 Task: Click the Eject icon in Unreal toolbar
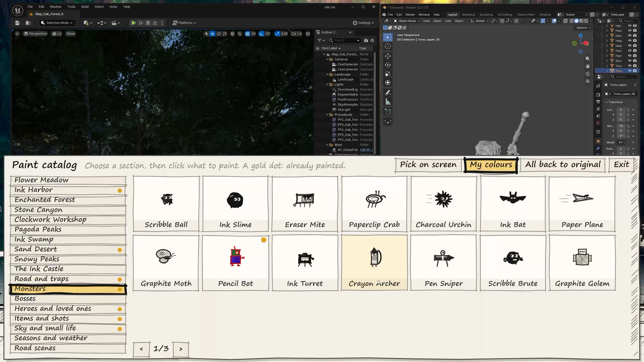[155, 23]
